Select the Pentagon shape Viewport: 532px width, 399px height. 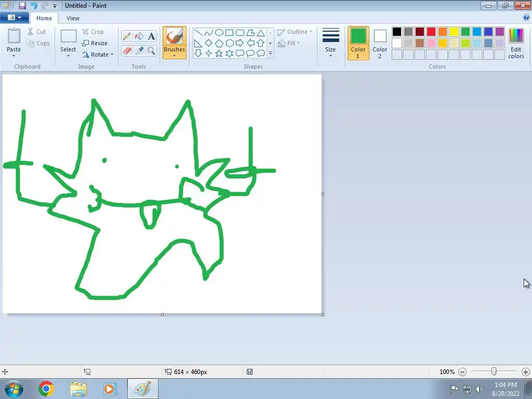tap(219, 43)
